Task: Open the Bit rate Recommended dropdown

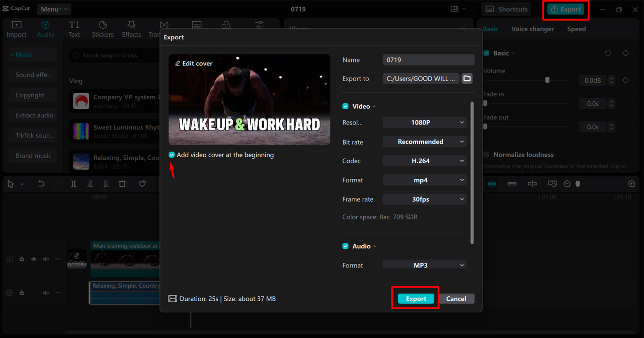Action: (x=425, y=142)
